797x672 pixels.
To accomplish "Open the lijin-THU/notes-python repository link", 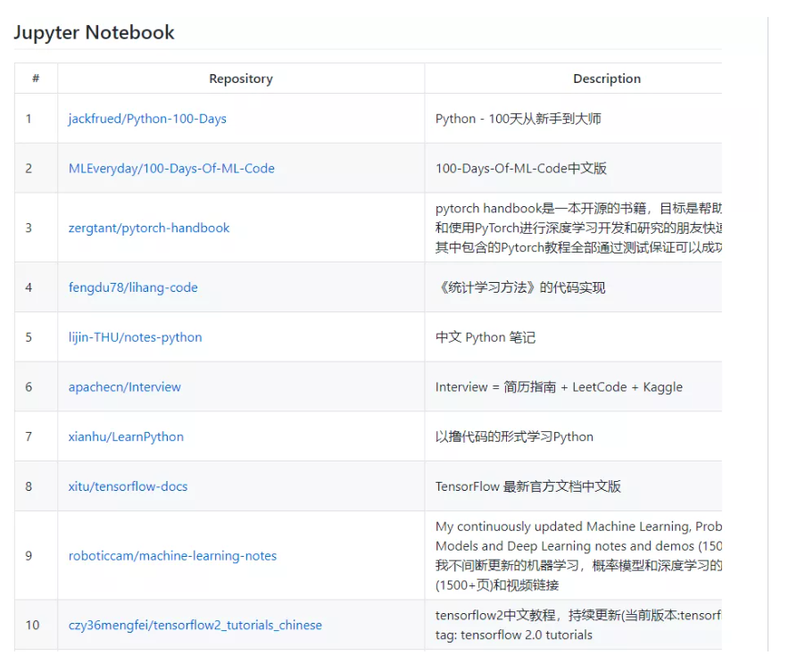I will click(x=134, y=336).
